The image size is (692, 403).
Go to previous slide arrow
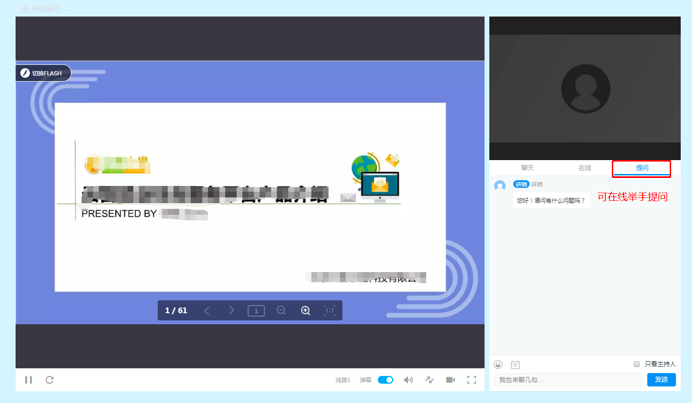[207, 311]
